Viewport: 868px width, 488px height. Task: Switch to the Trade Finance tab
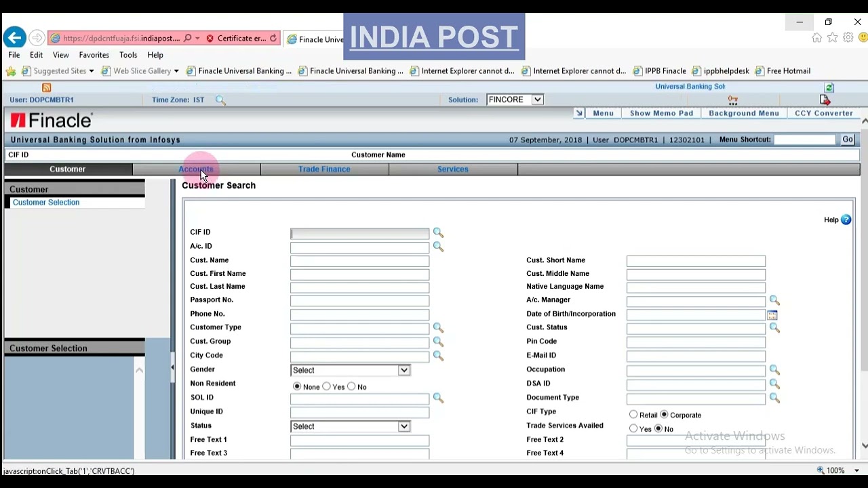coord(324,169)
